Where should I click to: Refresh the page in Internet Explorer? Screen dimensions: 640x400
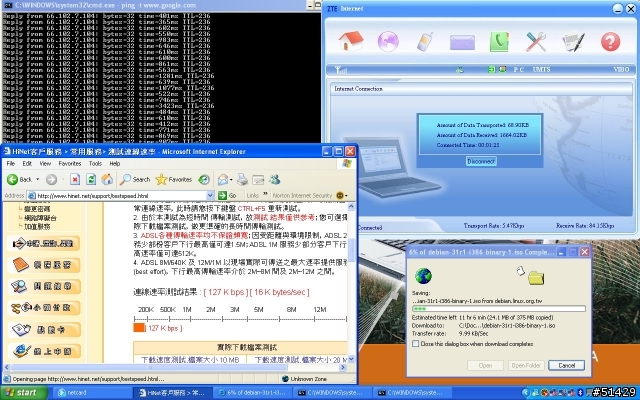(x=91, y=179)
